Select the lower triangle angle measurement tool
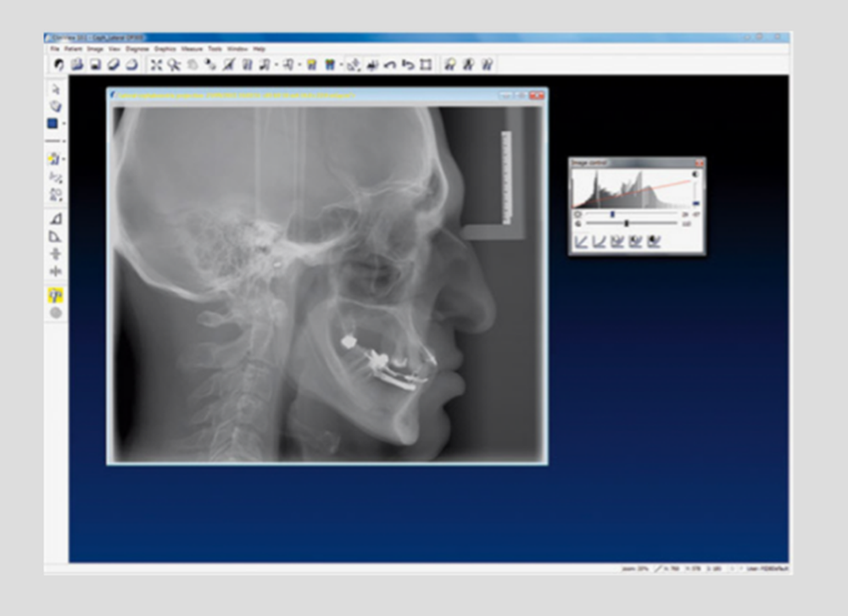The height and width of the screenshot is (616, 848). click(x=55, y=236)
